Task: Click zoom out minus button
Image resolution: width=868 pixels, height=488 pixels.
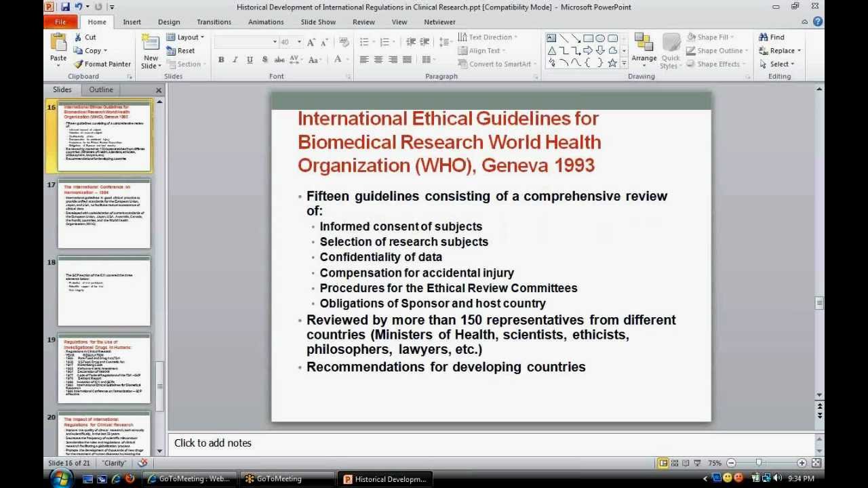Action: pyautogui.click(x=730, y=463)
